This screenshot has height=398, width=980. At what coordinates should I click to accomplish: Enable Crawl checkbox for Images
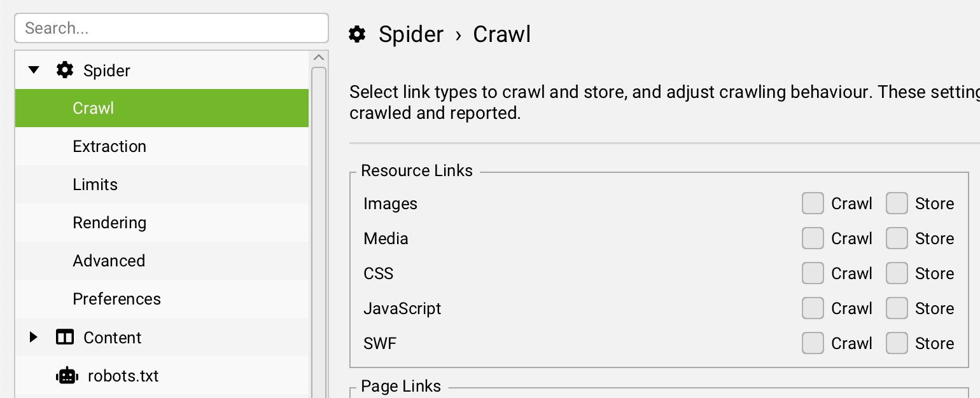click(x=813, y=203)
